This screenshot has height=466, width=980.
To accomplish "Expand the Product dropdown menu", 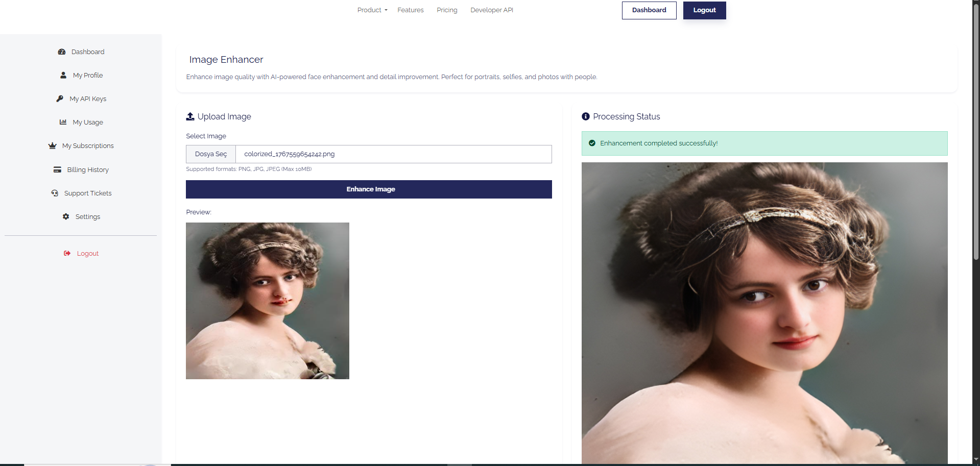I will (x=372, y=10).
